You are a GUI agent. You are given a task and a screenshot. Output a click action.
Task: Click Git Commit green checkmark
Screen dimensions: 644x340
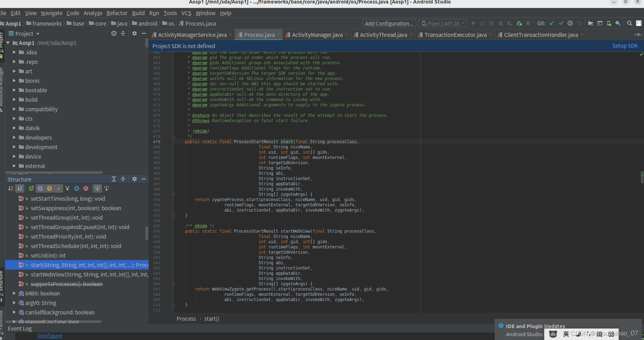click(x=561, y=24)
